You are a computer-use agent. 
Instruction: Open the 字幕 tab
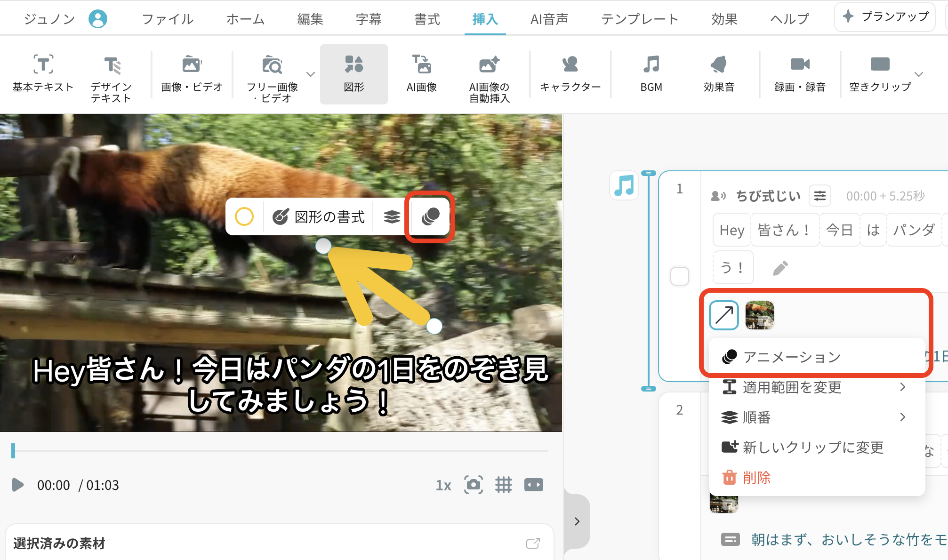point(369,19)
